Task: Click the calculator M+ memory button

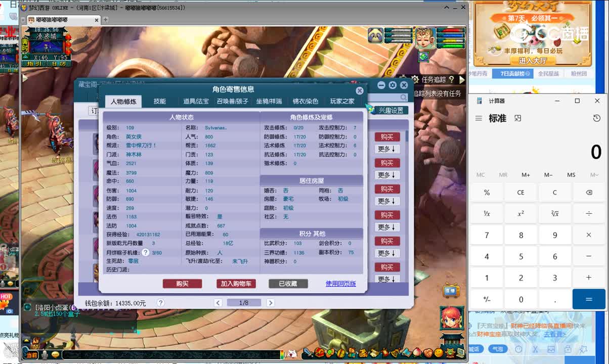Action: (526, 175)
